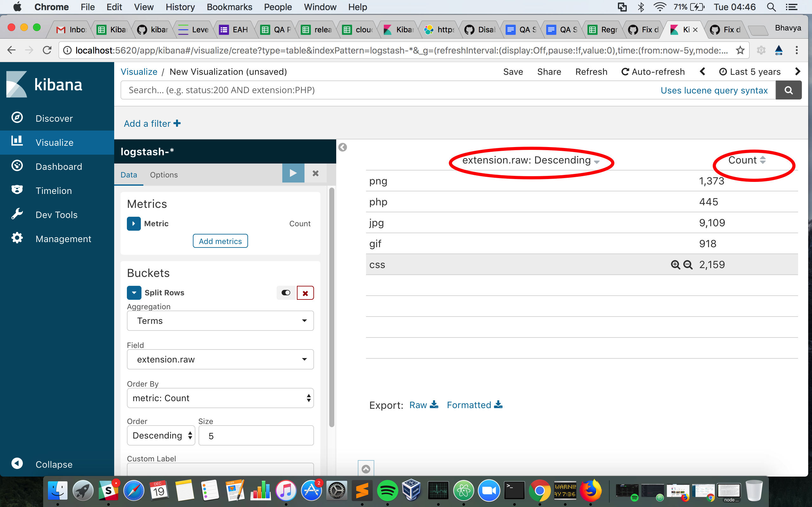Open the Chrome Bookmarks menu
The height and width of the screenshot is (507, 812).
[x=229, y=7]
